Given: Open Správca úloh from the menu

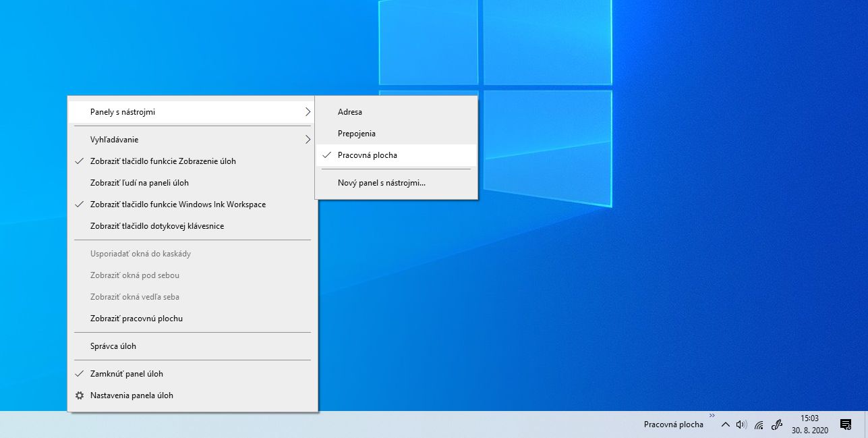Looking at the screenshot, I should tap(192, 346).
